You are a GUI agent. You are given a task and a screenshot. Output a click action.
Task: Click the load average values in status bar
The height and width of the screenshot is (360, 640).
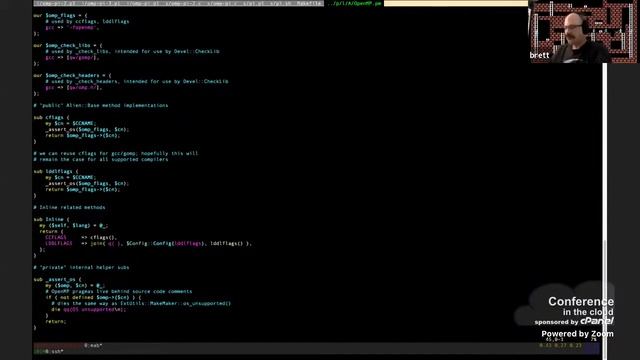[560, 345]
